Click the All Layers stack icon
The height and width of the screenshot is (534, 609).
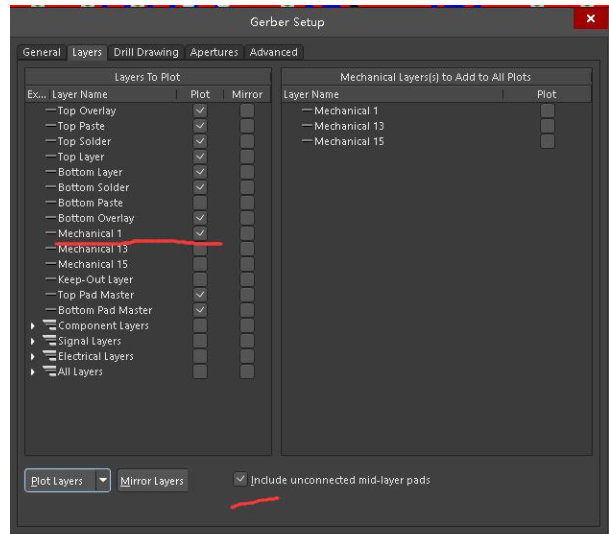(49, 371)
